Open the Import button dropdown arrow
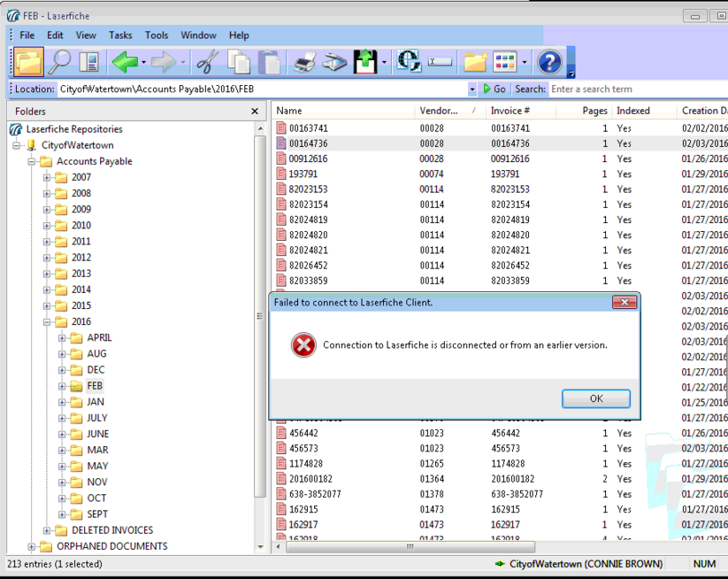 pyautogui.click(x=384, y=62)
